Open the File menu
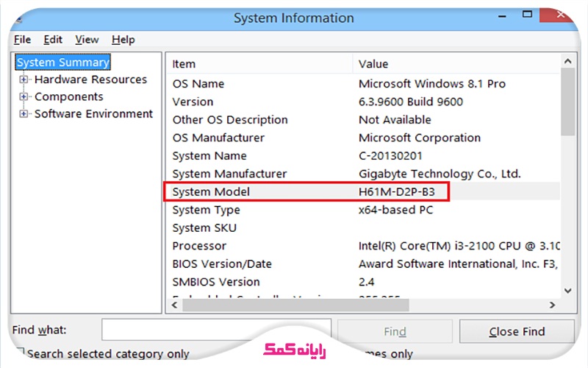Image resolution: width=588 pixels, height=368 pixels. coord(22,40)
